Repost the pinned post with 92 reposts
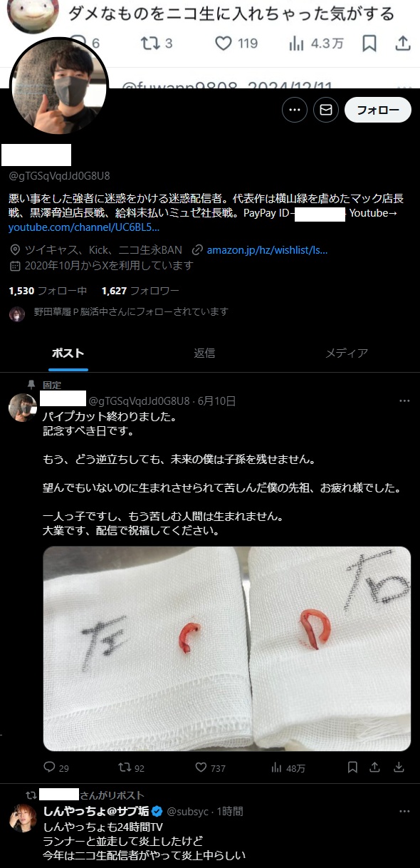 (x=132, y=768)
